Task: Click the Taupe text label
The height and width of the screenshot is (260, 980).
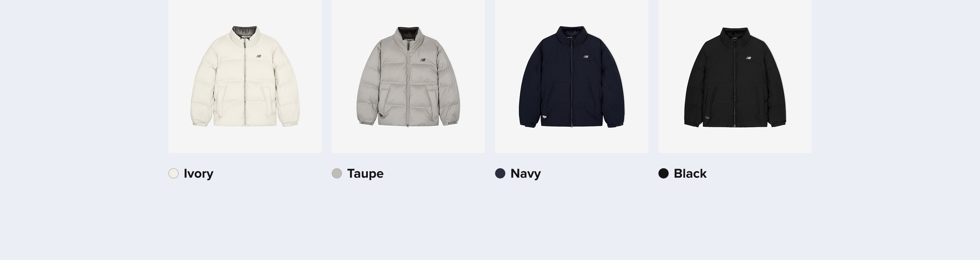Action: [x=365, y=174]
